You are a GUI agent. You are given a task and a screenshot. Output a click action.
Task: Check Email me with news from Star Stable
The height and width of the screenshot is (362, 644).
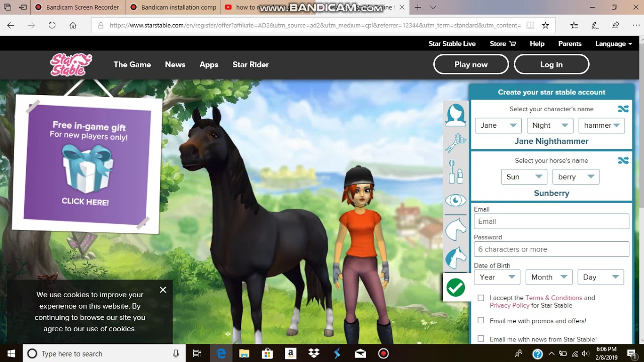pyautogui.click(x=481, y=339)
